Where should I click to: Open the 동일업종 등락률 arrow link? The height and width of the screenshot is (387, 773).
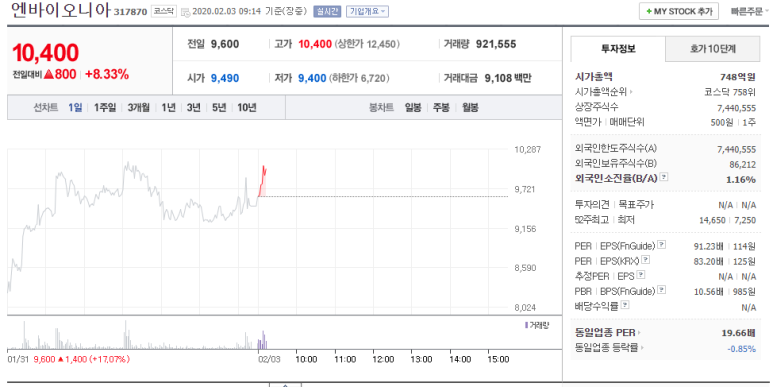click(x=641, y=348)
